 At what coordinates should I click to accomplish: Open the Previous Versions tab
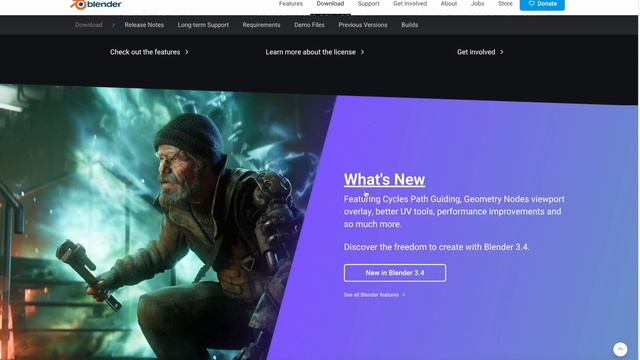tap(362, 25)
